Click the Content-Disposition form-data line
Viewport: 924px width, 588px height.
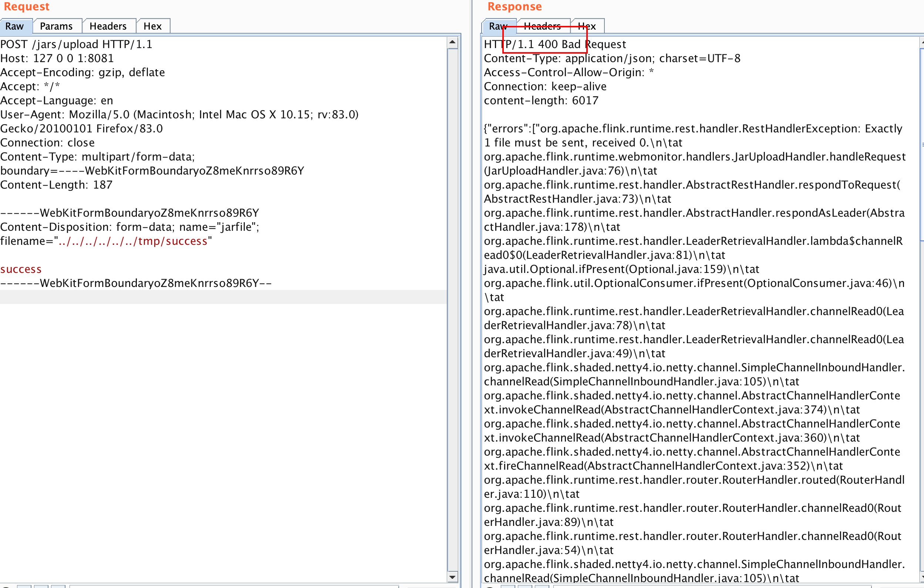tap(130, 227)
